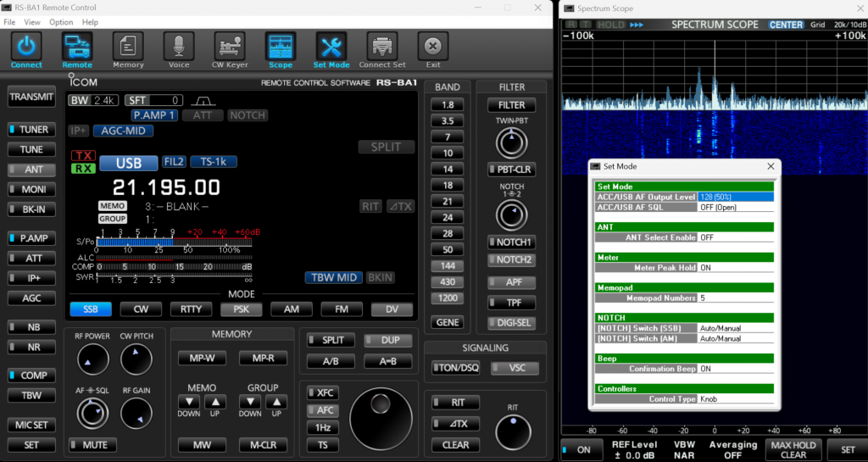Toggle the COMP speech compressor
The image size is (868, 462).
coord(31,376)
